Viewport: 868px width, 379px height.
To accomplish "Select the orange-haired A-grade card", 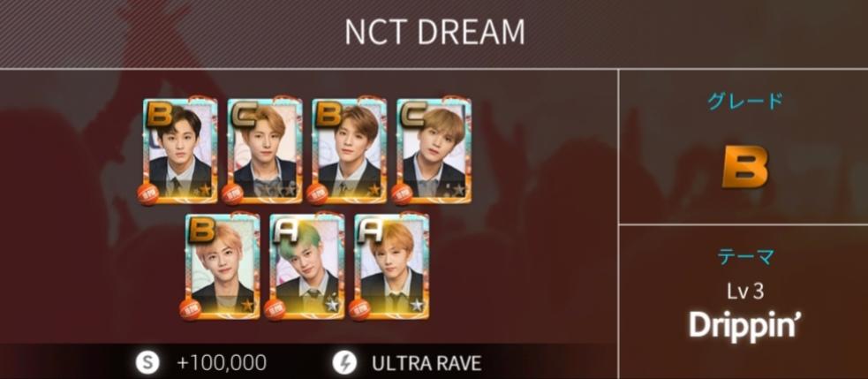I will [392, 267].
